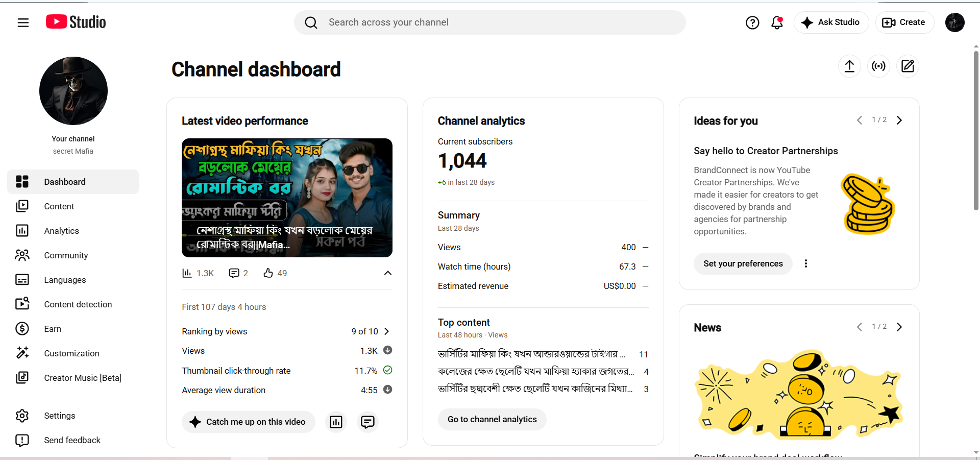This screenshot has height=460, width=980.
Task: Expand Ranking by views 9 of 10 arrow
Action: coord(387,331)
